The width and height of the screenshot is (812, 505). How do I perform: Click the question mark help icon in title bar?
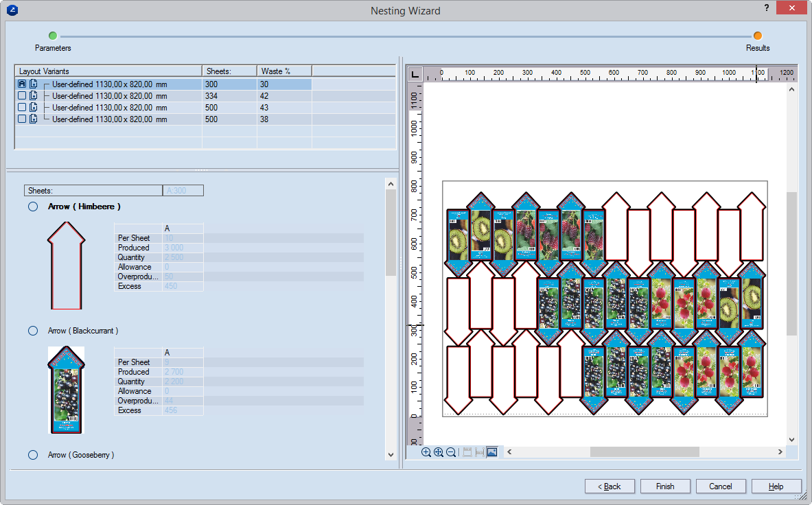click(766, 8)
